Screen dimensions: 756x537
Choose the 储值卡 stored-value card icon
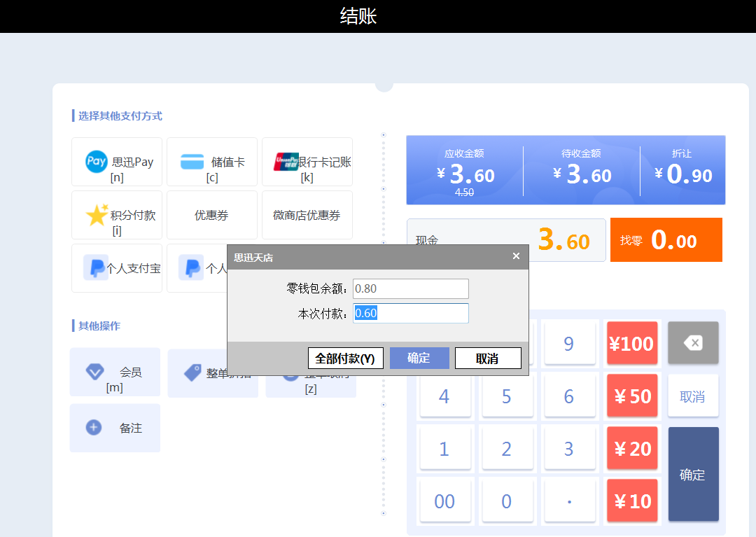[192, 162]
